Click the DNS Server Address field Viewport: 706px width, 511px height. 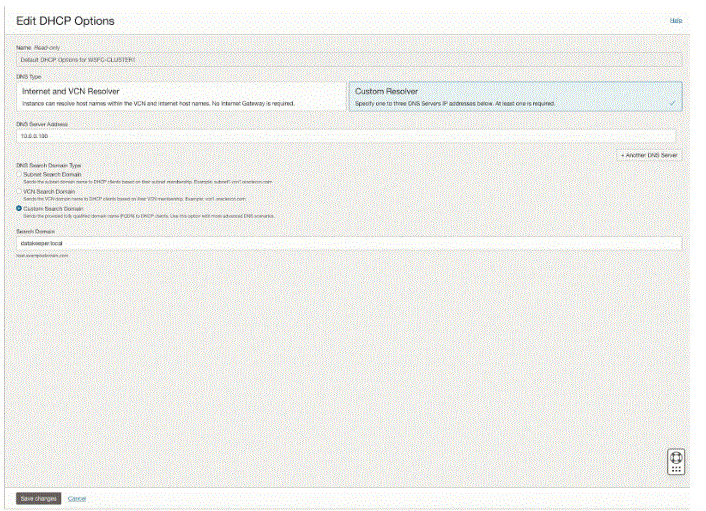[x=346, y=136]
